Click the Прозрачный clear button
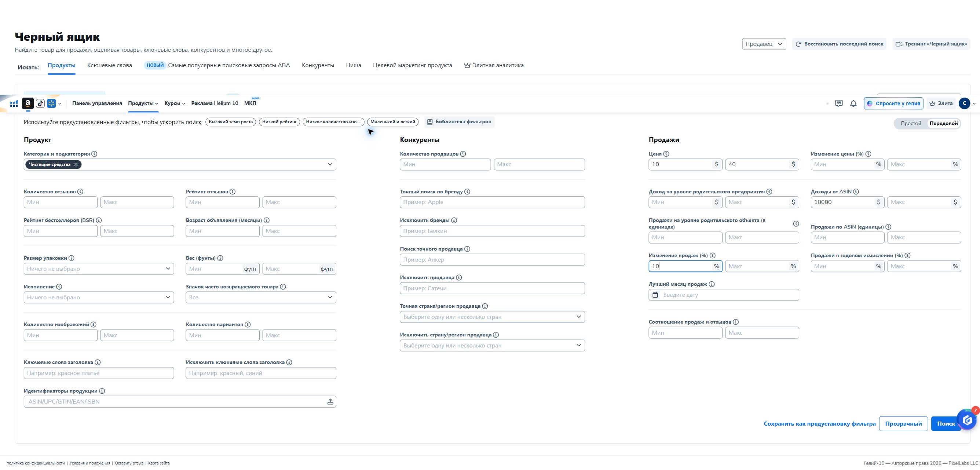The image size is (980, 470). (x=903, y=423)
